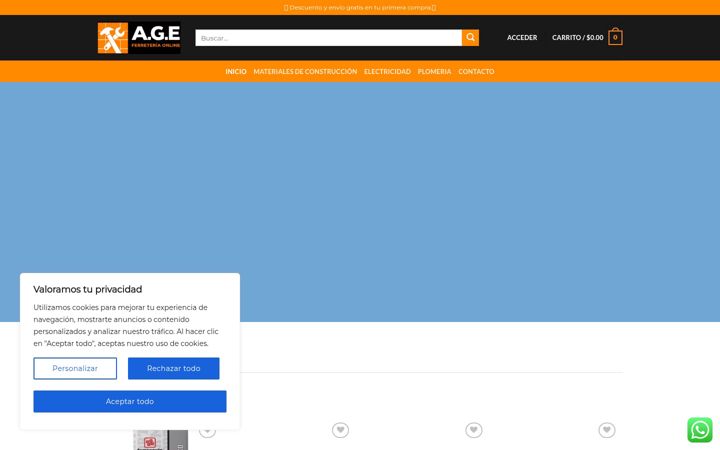720x450 pixels.
Task: Open MATERIALES DE CONSTRUCCIÓN menu
Action: [305, 72]
